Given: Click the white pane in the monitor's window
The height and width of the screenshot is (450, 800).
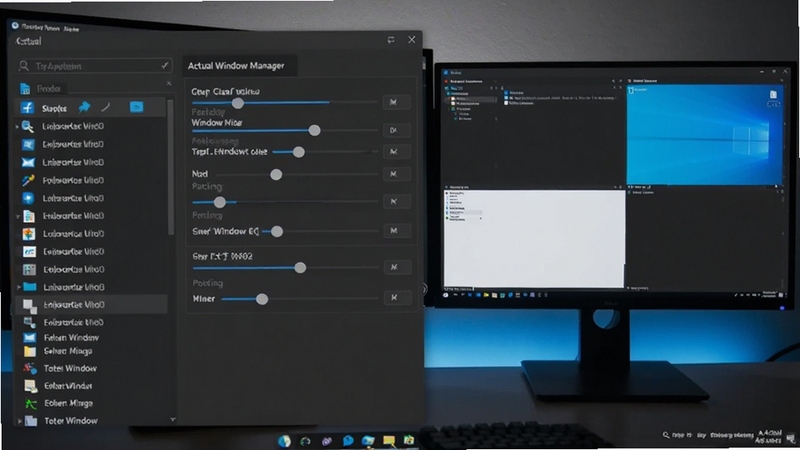Looking at the screenshot, I should click(x=534, y=239).
